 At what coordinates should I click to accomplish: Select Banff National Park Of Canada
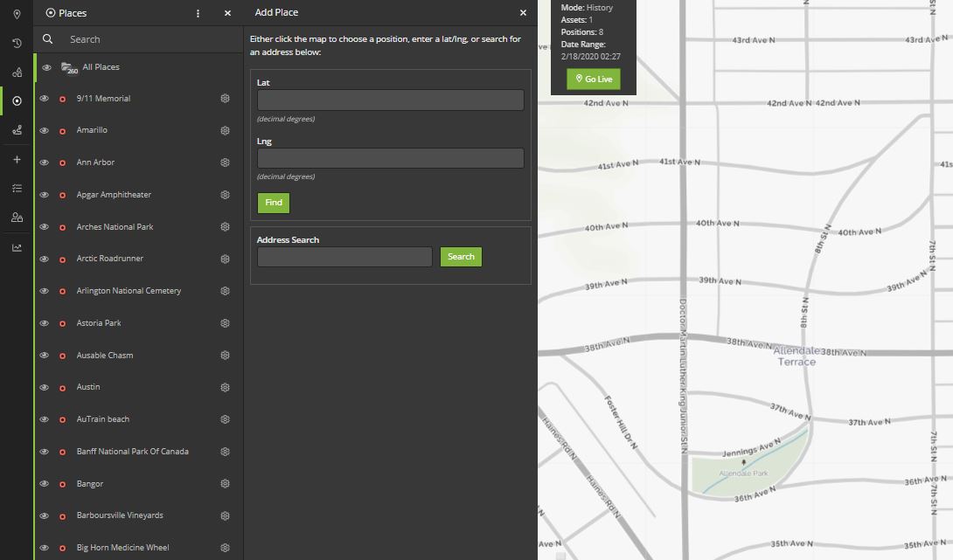132,452
